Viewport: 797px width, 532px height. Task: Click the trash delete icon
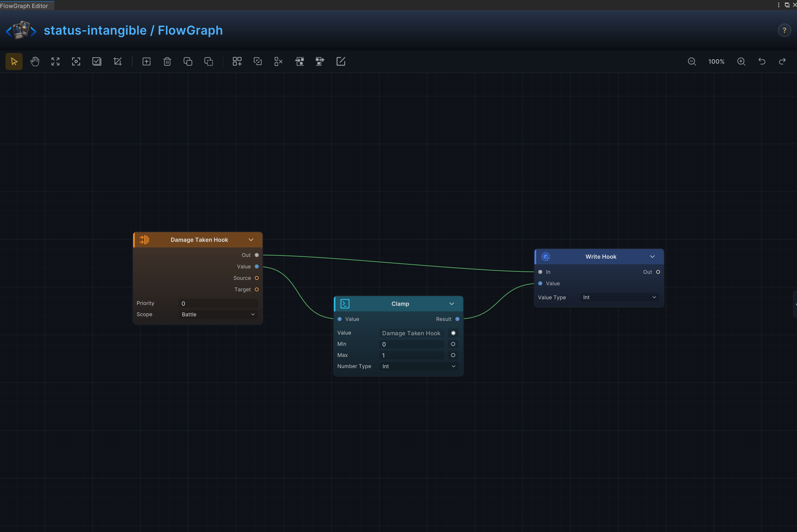click(167, 61)
